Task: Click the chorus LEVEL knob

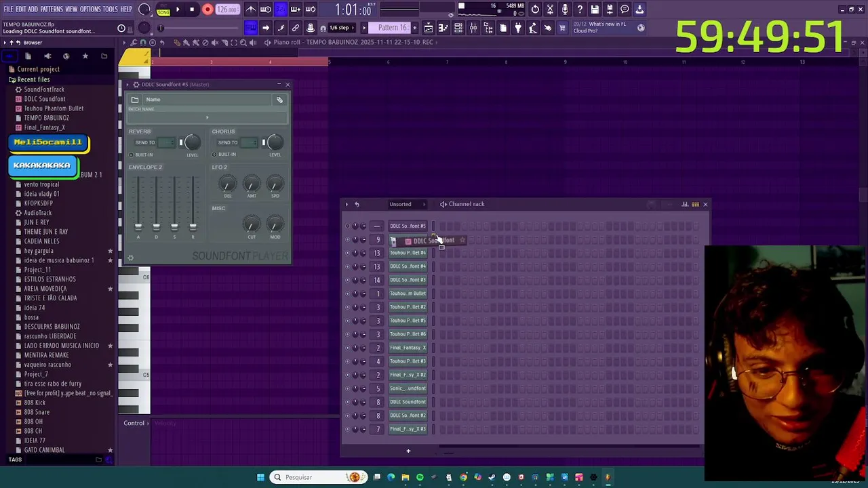Action: coord(275,142)
